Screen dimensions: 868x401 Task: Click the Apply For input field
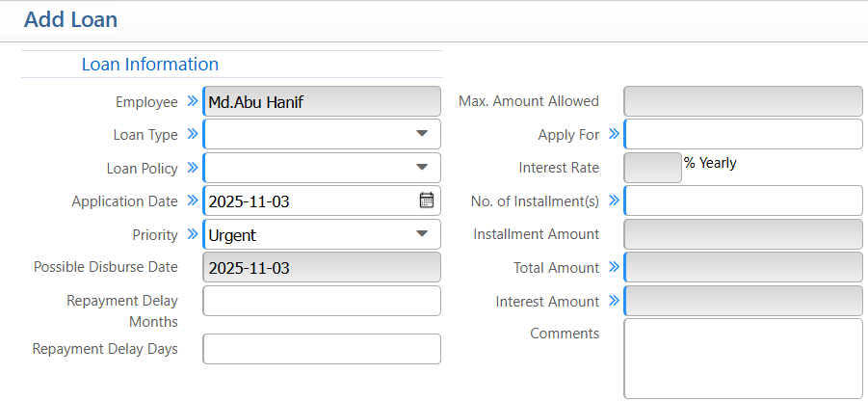(x=744, y=134)
